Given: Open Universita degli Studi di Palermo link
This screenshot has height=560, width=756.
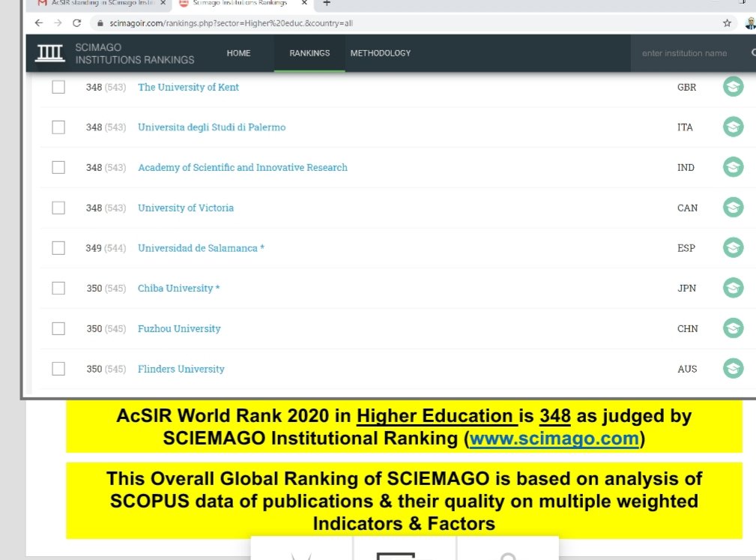Looking at the screenshot, I should click(211, 127).
